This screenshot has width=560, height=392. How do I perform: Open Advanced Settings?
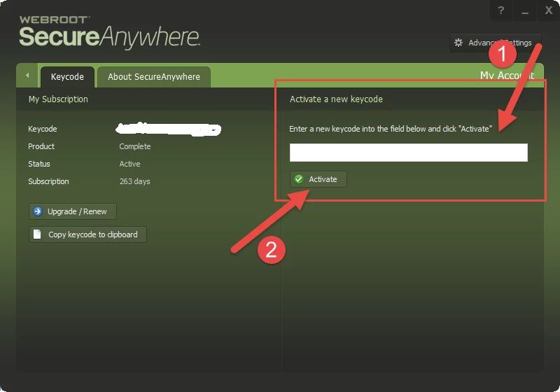(495, 43)
